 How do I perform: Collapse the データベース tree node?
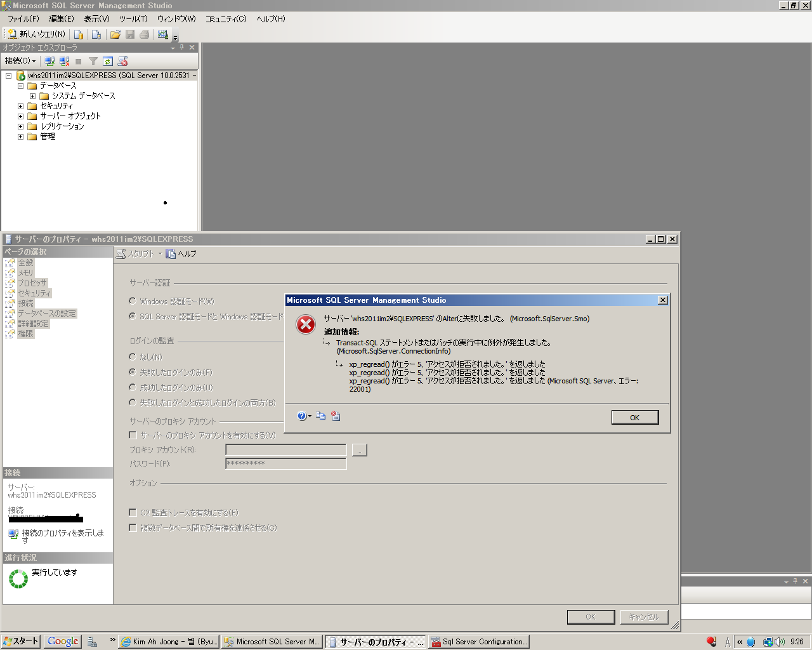pyautogui.click(x=20, y=86)
